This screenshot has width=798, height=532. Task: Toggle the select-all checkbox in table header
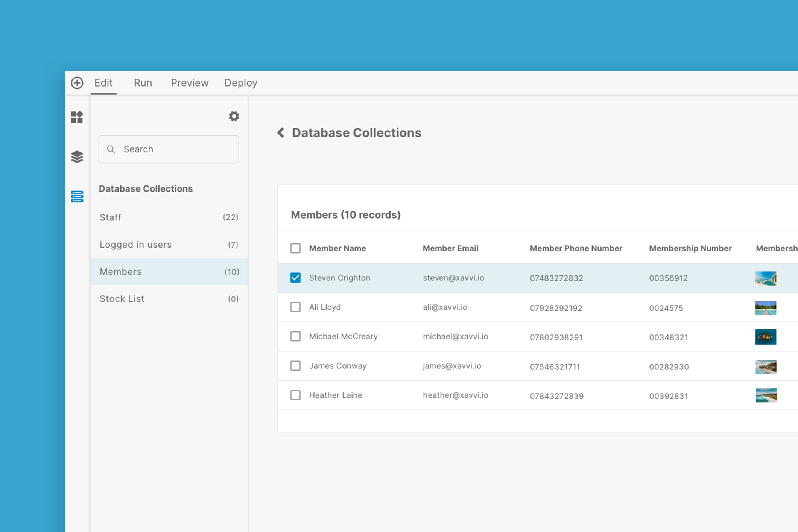(x=295, y=248)
